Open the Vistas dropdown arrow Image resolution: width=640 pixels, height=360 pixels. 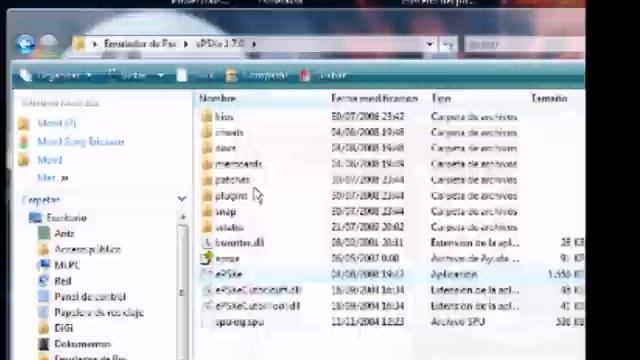pyautogui.click(x=161, y=76)
